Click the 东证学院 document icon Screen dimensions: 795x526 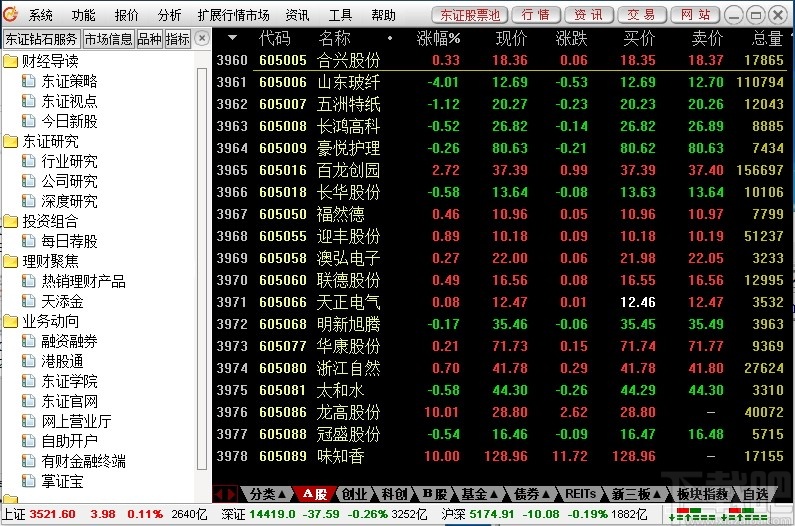point(29,381)
